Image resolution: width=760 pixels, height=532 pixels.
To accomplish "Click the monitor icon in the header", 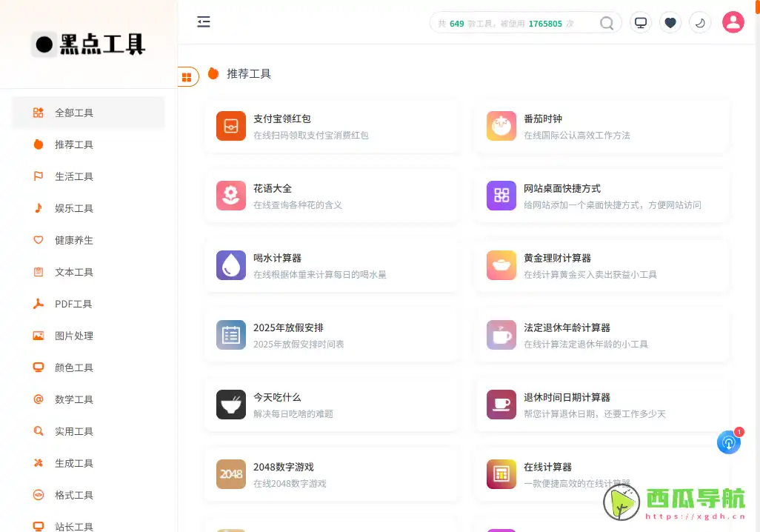I will [x=641, y=23].
